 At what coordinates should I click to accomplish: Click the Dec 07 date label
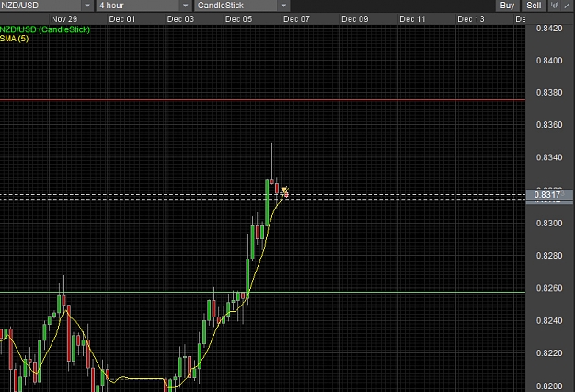[x=296, y=19]
